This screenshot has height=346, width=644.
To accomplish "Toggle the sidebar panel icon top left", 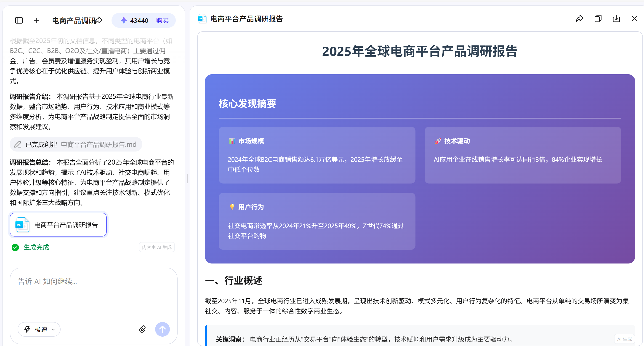I will point(19,20).
